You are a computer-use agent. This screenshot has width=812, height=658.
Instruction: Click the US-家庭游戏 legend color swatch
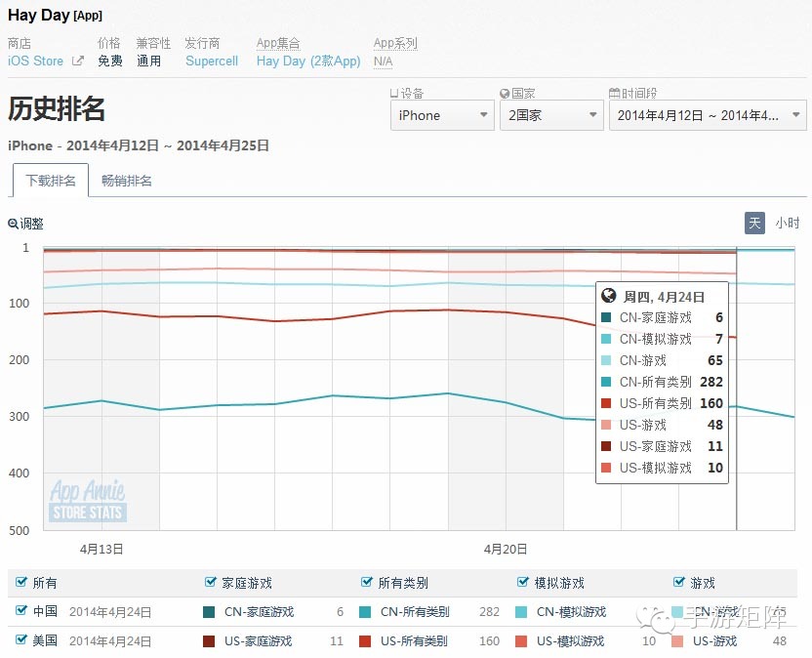coord(209,640)
